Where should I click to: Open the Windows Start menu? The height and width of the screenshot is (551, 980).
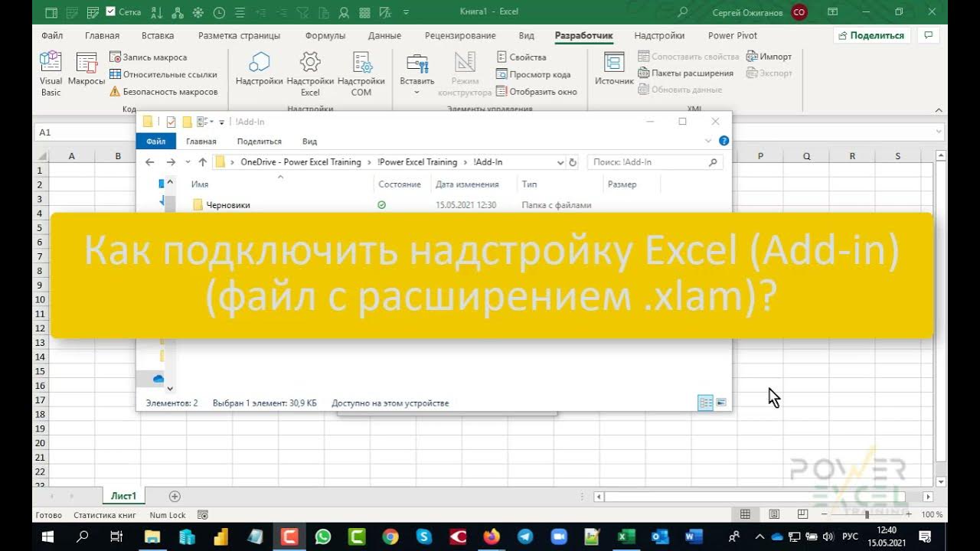(x=47, y=536)
